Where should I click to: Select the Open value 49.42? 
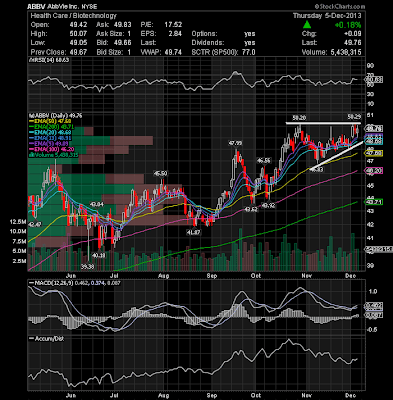[79, 25]
